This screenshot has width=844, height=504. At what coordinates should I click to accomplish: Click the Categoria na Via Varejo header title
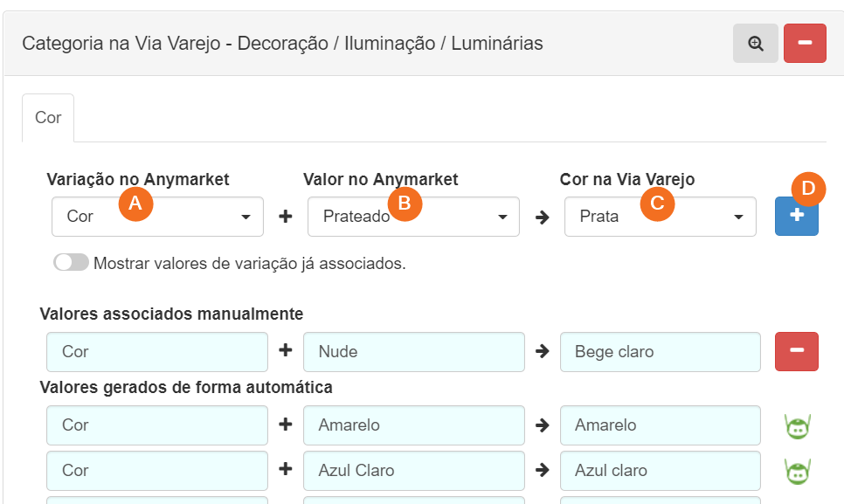[x=282, y=43]
